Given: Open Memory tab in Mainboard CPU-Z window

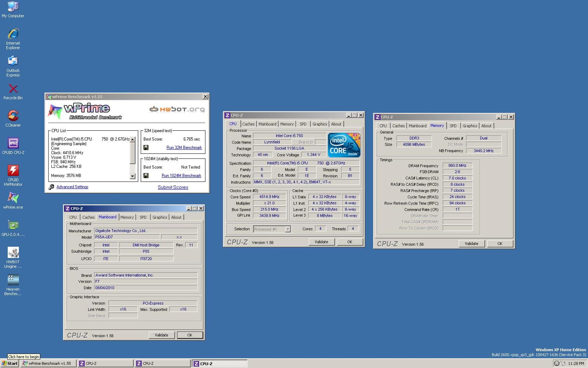Looking at the screenshot, I should [127, 217].
